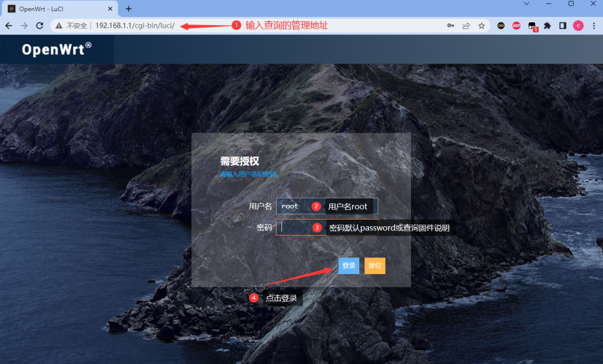Open the saved passwords key icon

[450, 26]
